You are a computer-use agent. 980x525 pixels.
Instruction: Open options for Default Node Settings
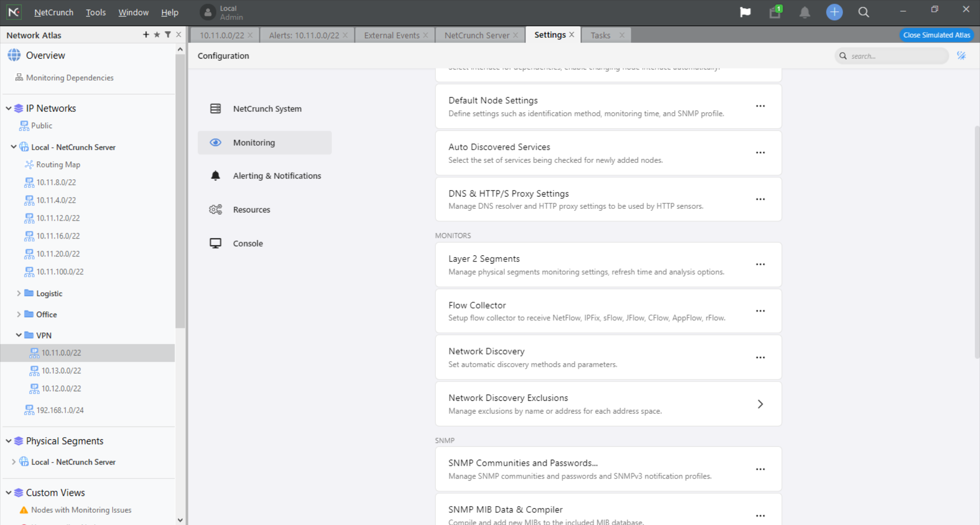pyautogui.click(x=761, y=106)
